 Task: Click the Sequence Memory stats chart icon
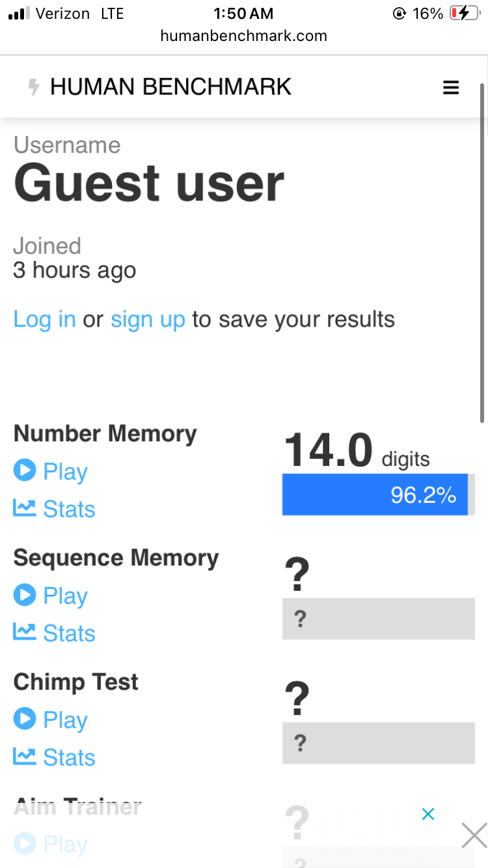coord(25,632)
